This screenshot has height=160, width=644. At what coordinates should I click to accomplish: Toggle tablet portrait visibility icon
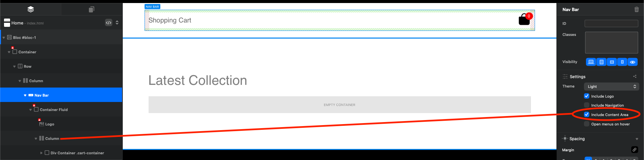tap(601, 62)
